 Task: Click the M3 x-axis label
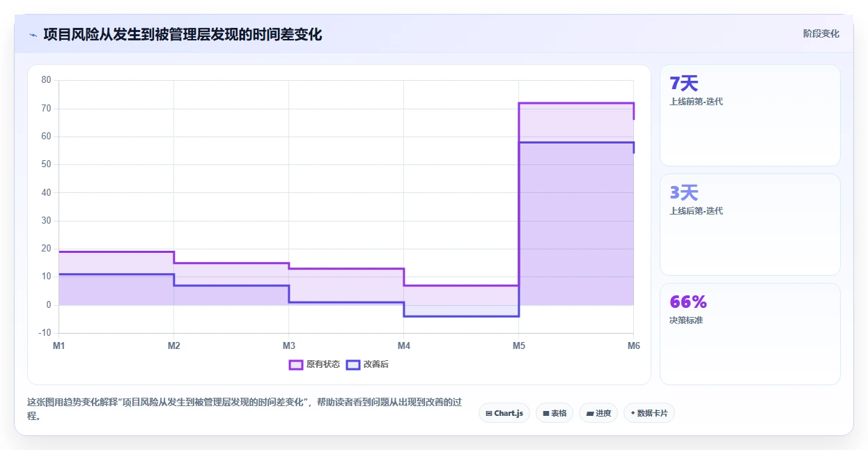point(289,346)
